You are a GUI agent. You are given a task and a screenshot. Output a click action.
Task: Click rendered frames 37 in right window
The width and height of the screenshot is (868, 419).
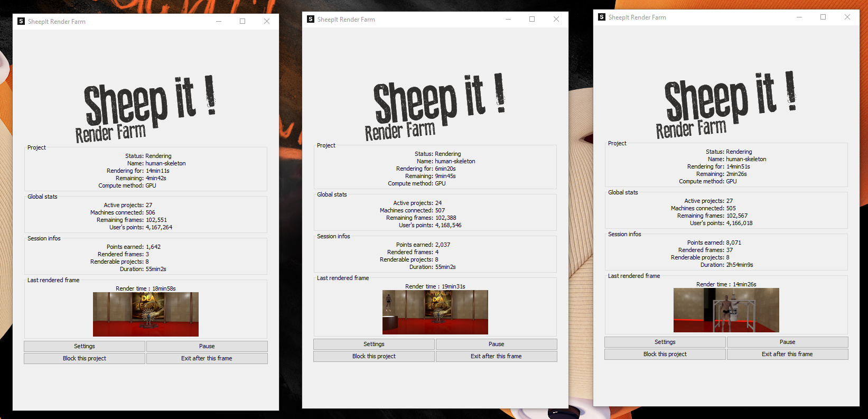pyautogui.click(x=730, y=250)
